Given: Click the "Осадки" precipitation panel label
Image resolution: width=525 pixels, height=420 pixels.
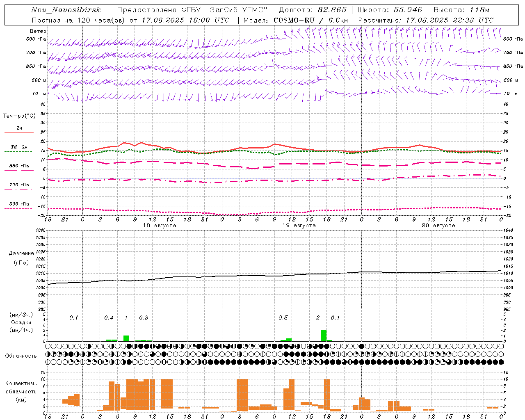Looking at the screenshot, I should [x=21, y=322].
